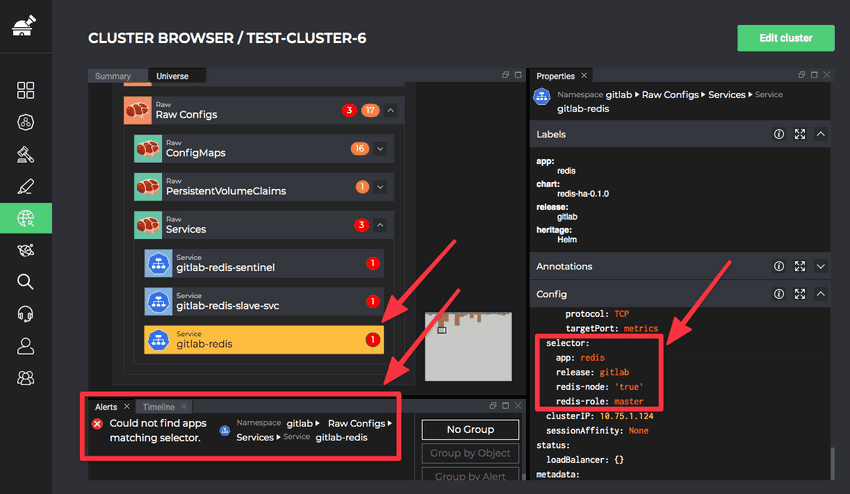Click the info icon in Labels header
Screen dimensions: 850x494
[778, 134]
